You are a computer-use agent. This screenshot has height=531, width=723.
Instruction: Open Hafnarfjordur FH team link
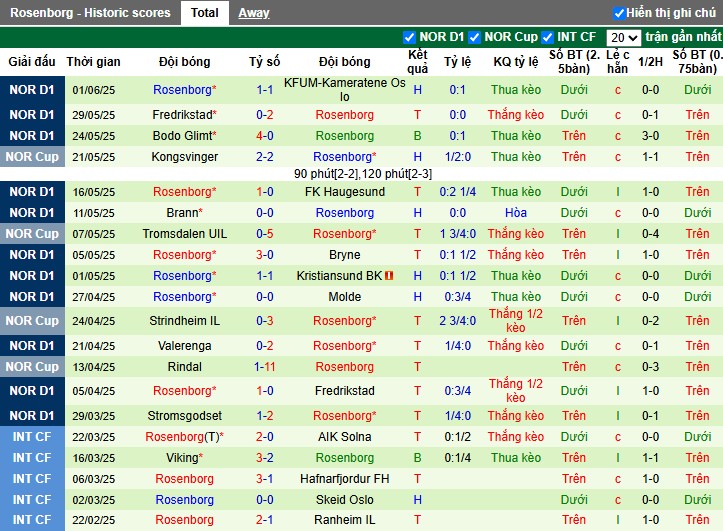(344, 479)
